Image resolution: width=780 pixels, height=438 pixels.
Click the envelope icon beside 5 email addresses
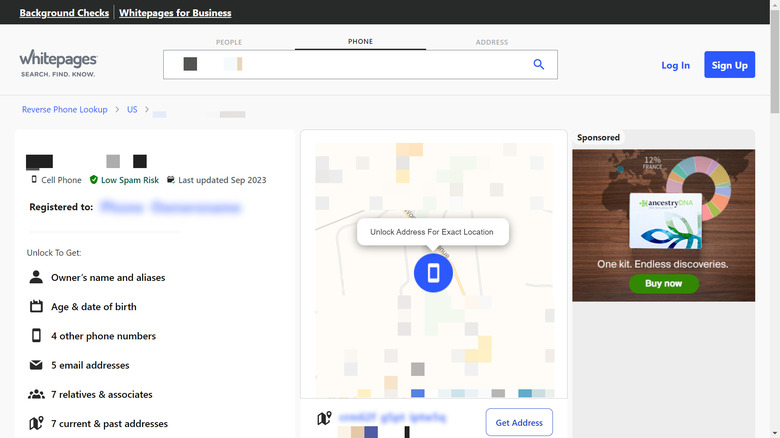point(36,365)
